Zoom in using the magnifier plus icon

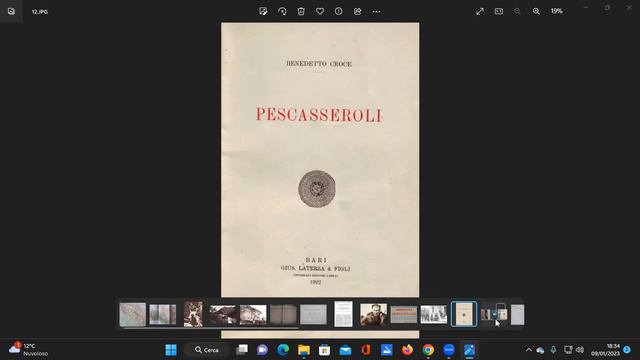point(536,11)
